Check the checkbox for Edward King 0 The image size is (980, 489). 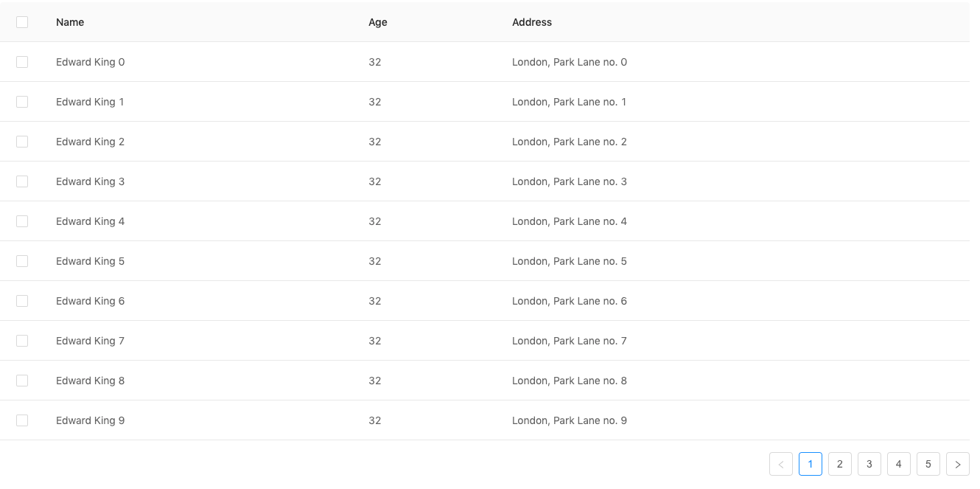point(21,62)
